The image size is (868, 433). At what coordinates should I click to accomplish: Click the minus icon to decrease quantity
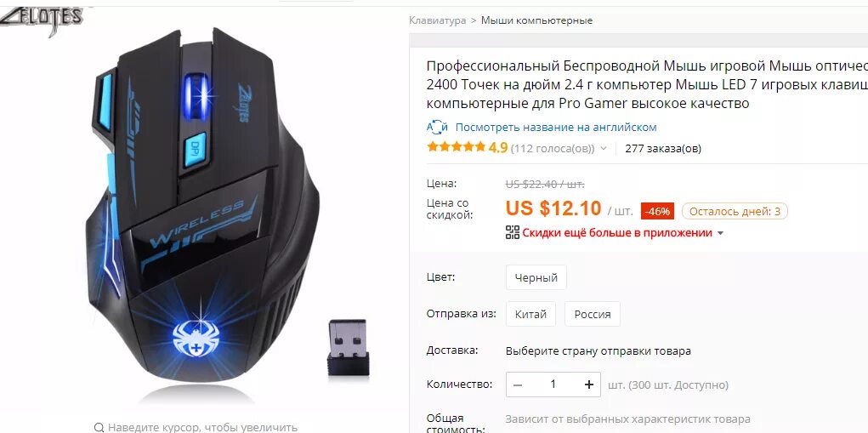click(x=518, y=385)
